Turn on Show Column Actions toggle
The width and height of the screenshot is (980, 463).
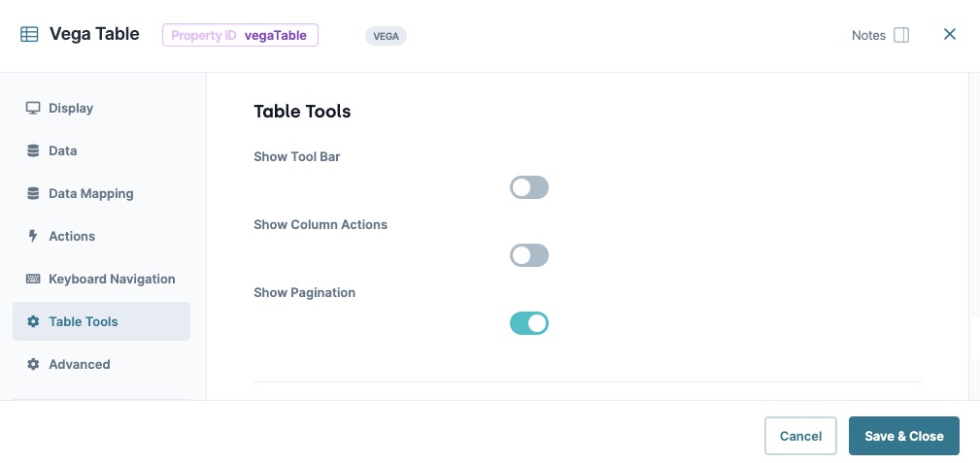click(529, 255)
